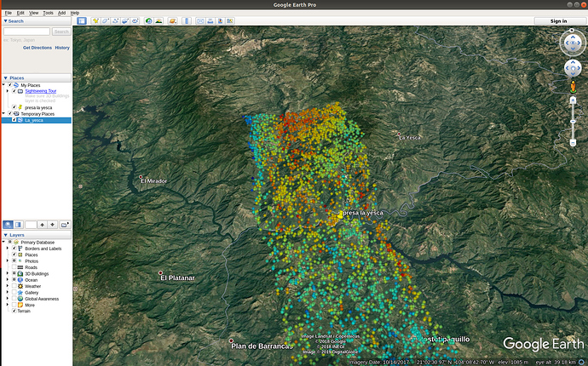Expand the 3D Buildings layer arrow
Image resolution: width=588 pixels, height=366 pixels.
[8, 273]
